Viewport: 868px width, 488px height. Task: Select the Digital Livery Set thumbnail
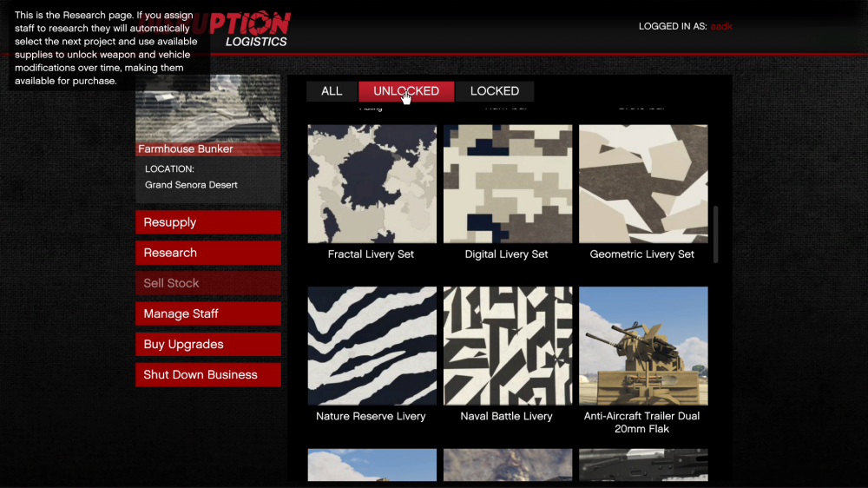508,184
